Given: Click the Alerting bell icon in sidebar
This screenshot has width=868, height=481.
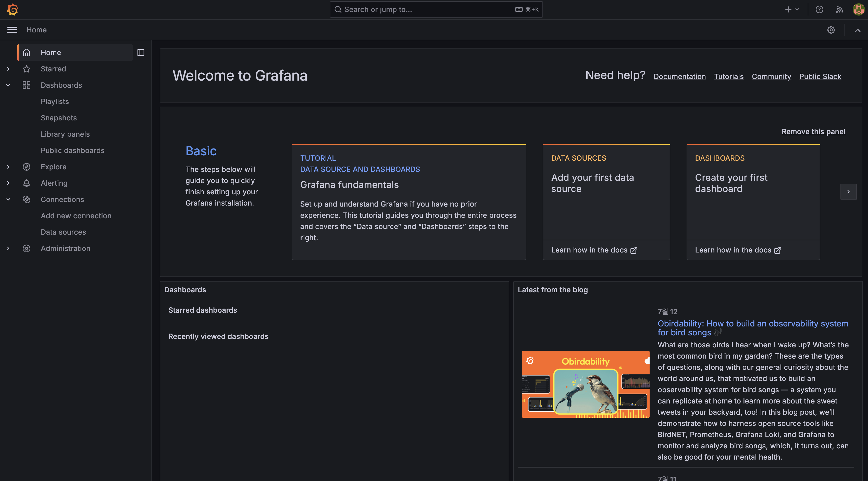Looking at the screenshot, I should [26, 183].
